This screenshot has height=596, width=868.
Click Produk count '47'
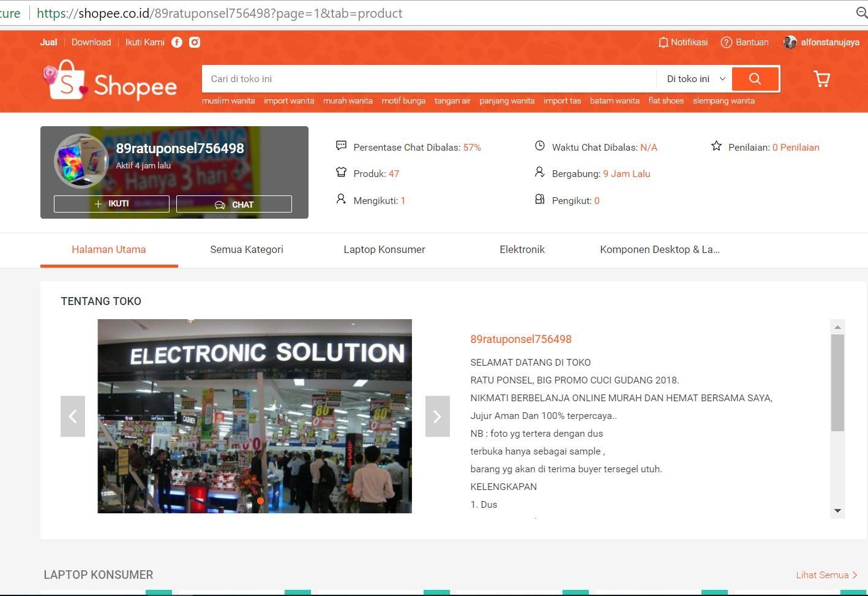coord(394,174)
